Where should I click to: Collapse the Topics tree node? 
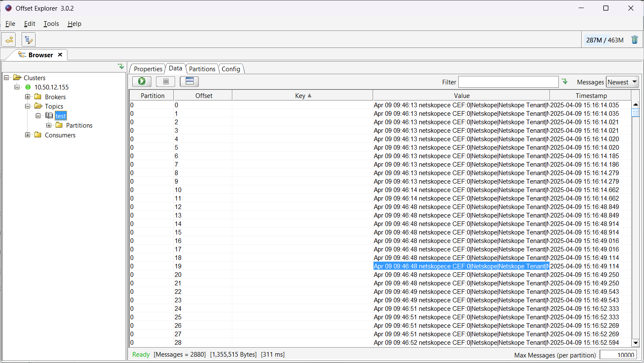coord(28,106)
